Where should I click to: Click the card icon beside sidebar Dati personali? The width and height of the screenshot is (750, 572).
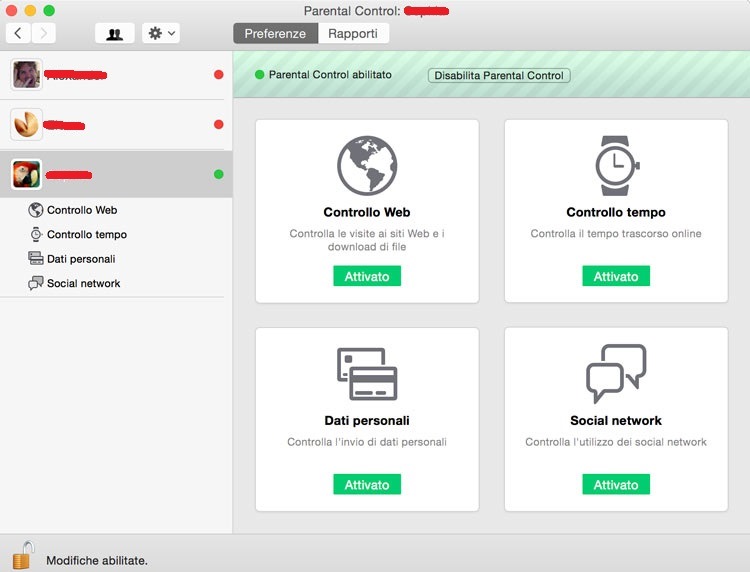[35, 258]
